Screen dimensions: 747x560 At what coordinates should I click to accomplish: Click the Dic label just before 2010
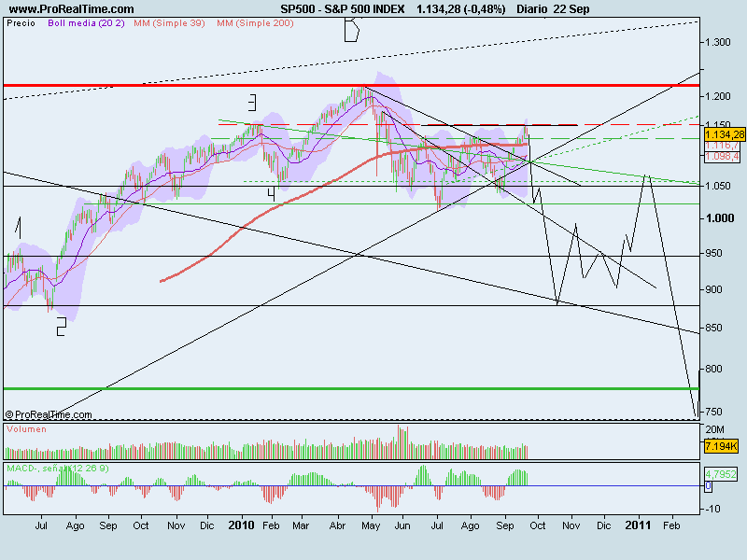coord(206,525)
